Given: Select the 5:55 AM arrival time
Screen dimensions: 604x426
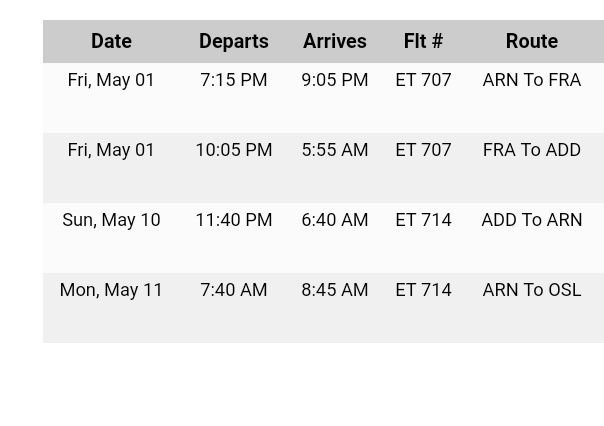Looking at the screenshot, I should click(335, 150).
